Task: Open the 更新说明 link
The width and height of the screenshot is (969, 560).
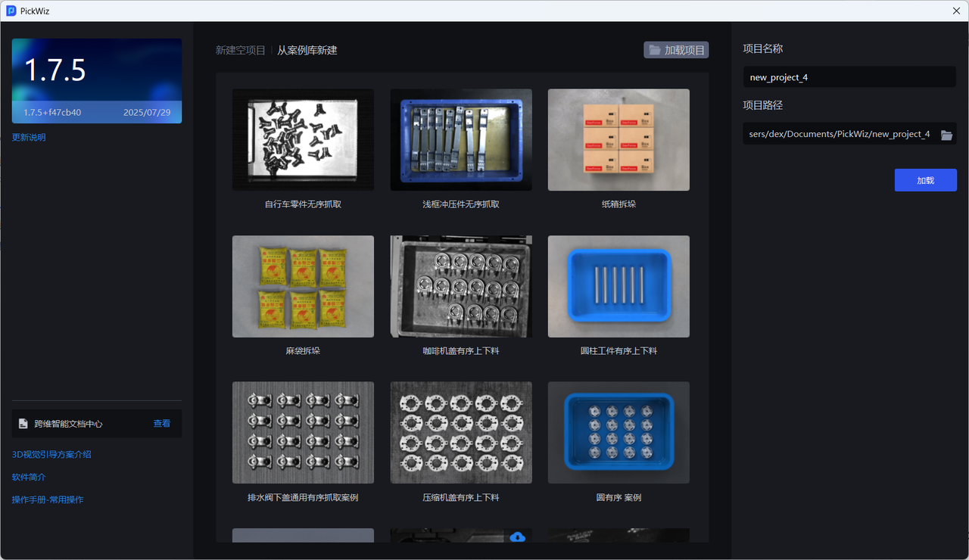Action: pyautogui.click(x=29, y=138)
